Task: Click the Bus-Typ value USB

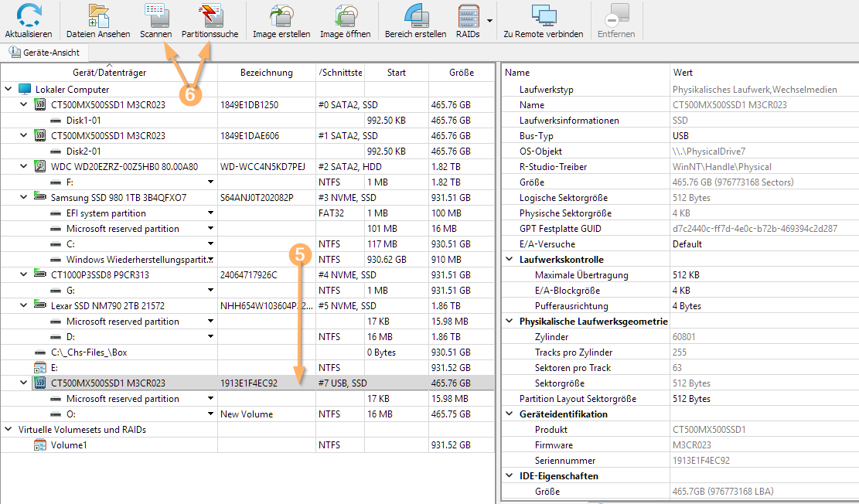Action: pos(680,136)
